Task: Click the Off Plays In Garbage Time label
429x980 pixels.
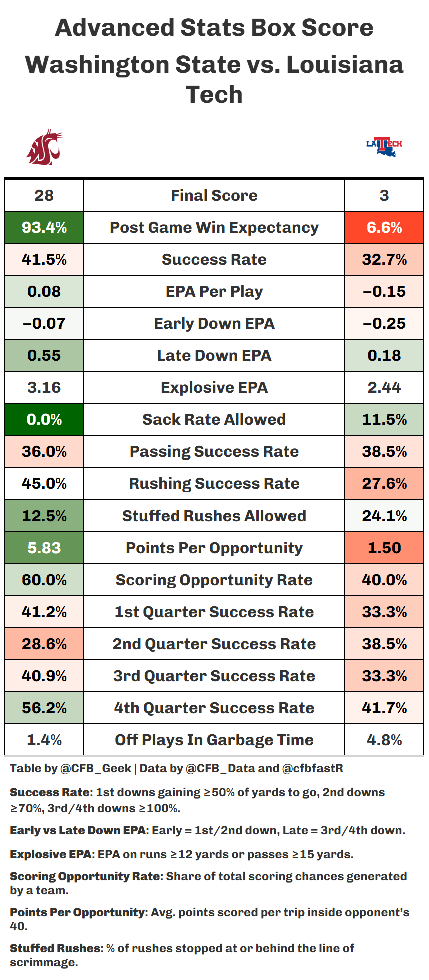Action: (214, 740)
